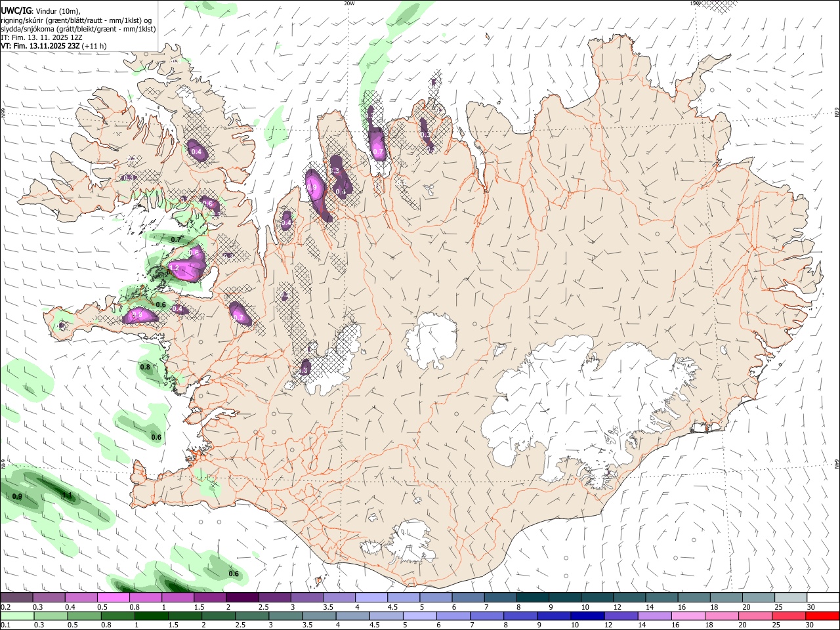840x630 pixels.
Task: Click the darkest purple snow swatch between 2 and 2.5
Action: (x=241, y=598)
